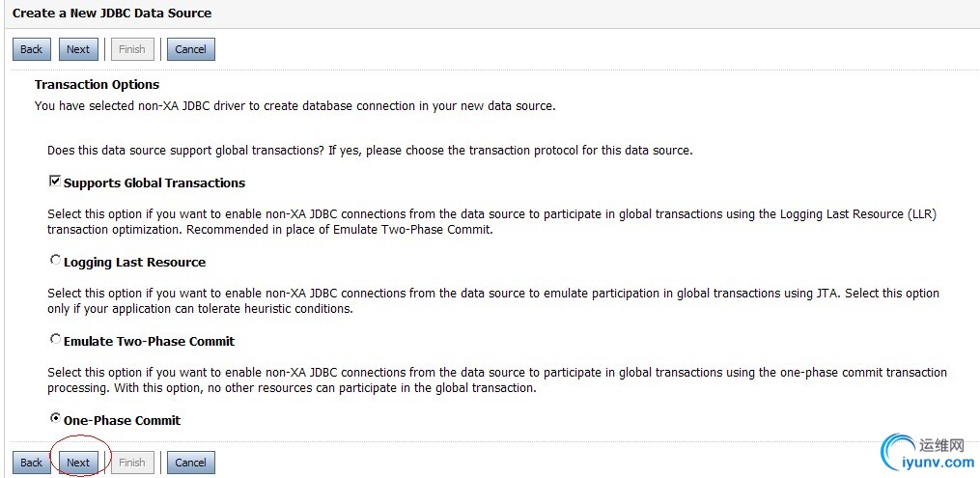Viewport: 980px width, 478px height.
Task: Click the Logging Last Resource label text
Action: (134, 263)
